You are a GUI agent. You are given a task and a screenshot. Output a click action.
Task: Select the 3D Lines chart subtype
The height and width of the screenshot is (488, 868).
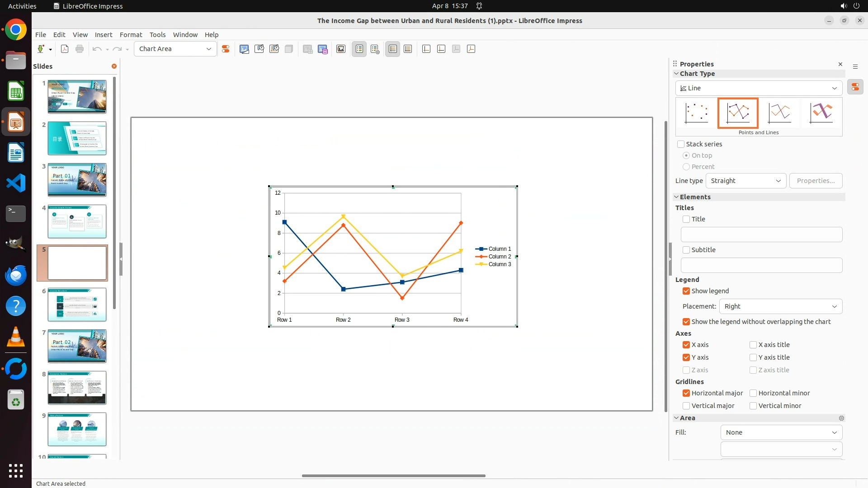point(821,113)
